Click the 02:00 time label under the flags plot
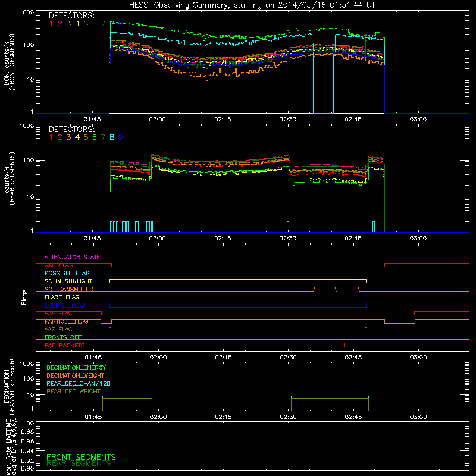Screen dimensions: 476x476 (x=158, y=358)
